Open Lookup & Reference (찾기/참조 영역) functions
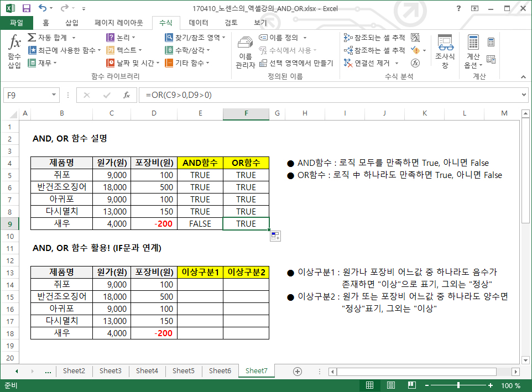The width and height of the screenshot is (532, 392). (x=195, y=37)
